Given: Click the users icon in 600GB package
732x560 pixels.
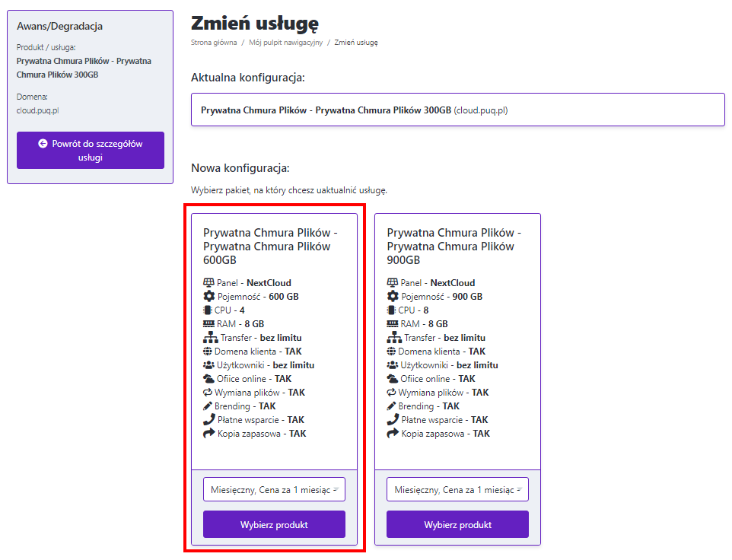Looking at the screenshot, I should 209,365.
